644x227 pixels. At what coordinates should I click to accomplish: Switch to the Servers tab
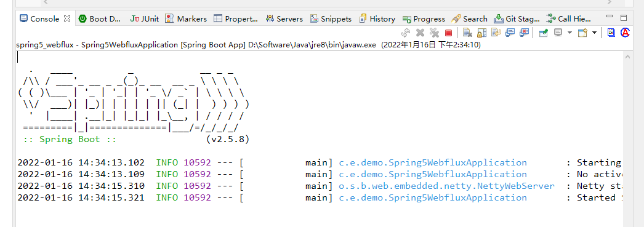click(284, 18)
